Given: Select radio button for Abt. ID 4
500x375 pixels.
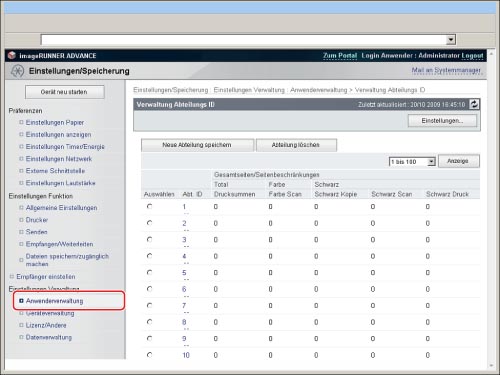Looking at the screenshot, I should pyautogui.click(x=149, y=256).
